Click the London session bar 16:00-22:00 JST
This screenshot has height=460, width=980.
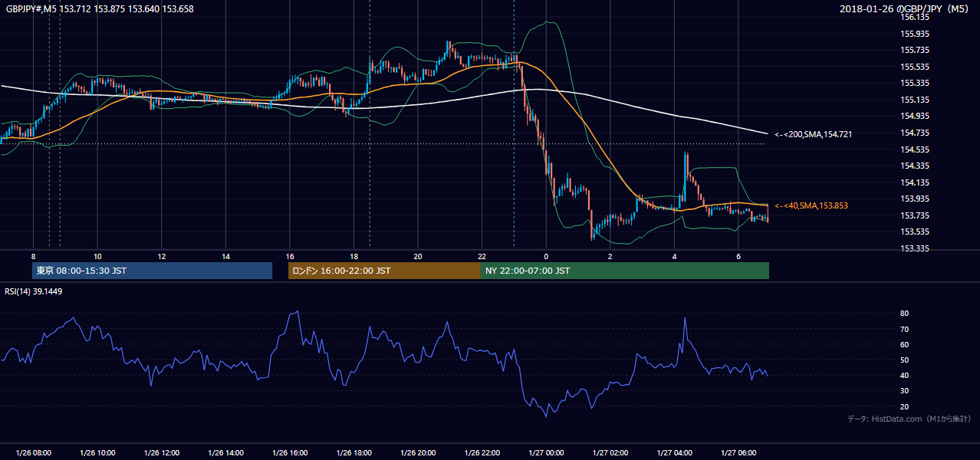click(384, 271)
